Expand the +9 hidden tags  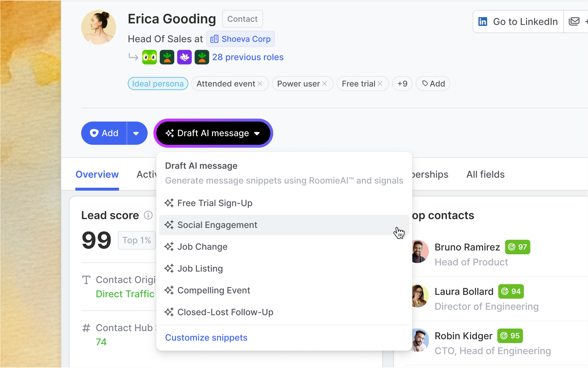pos(402,84)
